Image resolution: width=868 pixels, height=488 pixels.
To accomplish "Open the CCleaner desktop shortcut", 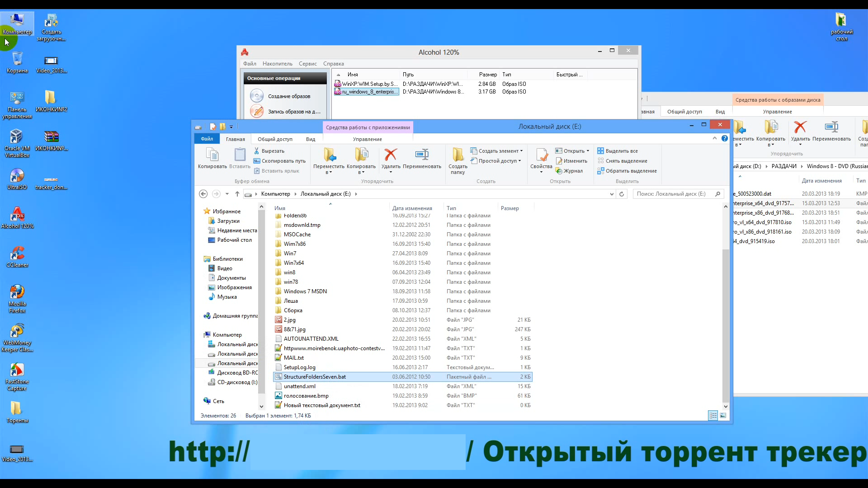I will pyautogui.click(x=17, y=253).
